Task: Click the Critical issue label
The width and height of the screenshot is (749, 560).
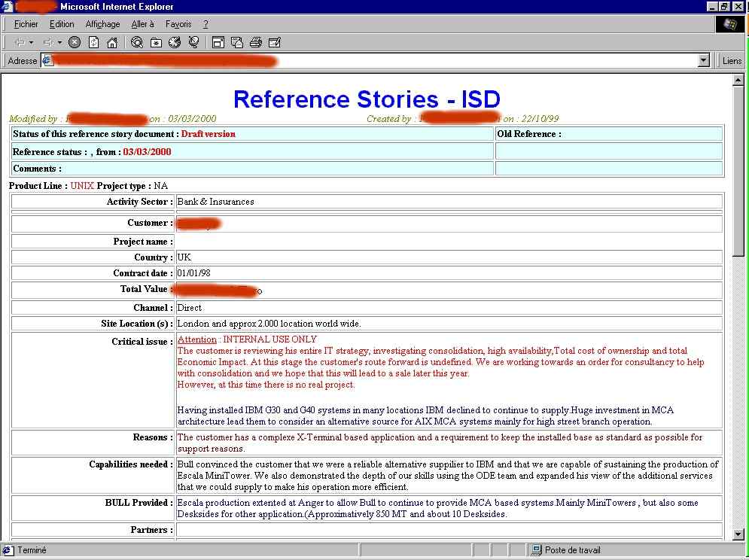Action: coord(142,342)
